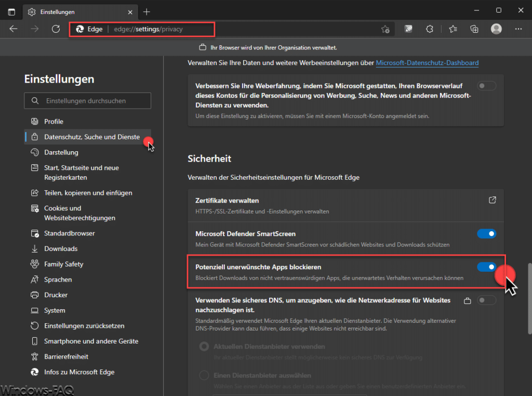Turn off Microsoft Defender SmartScreen switch
The image size is (532, 396).
(486, 233)
